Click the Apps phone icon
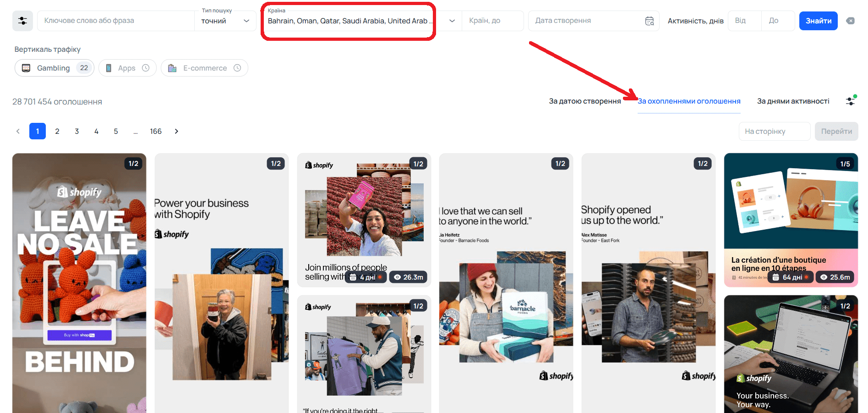868x413 pixels. coord(109,68)
